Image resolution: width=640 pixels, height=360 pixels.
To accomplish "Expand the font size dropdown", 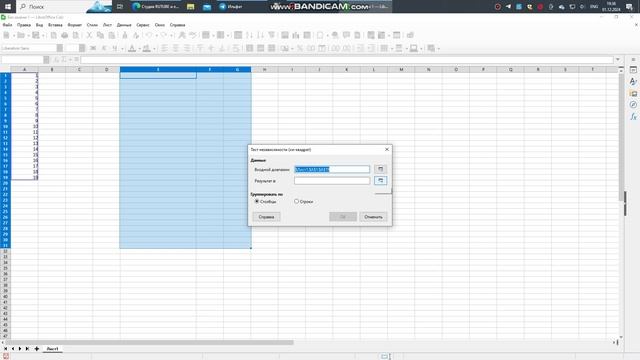I will [82, 49].
